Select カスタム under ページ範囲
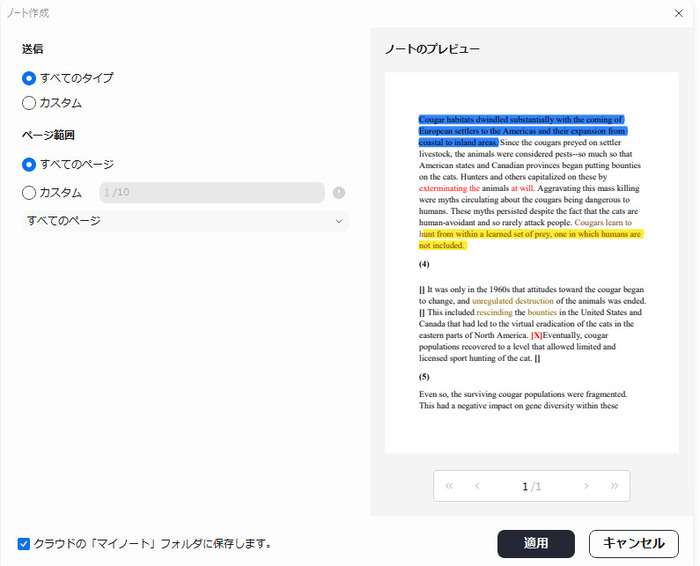 coord(29,193)
